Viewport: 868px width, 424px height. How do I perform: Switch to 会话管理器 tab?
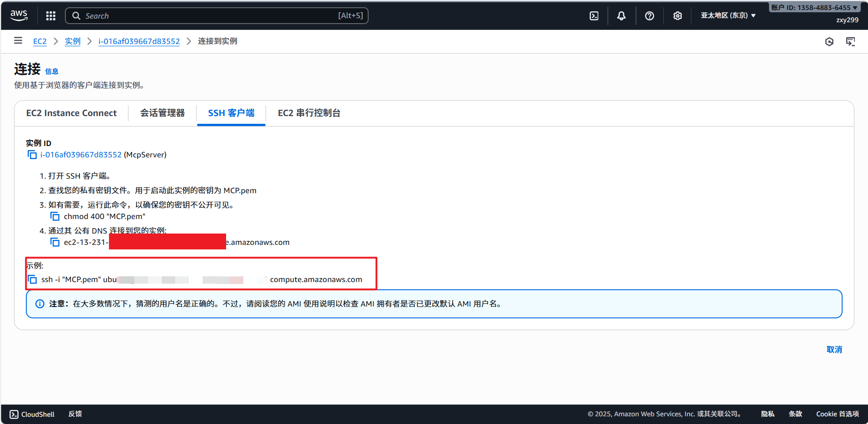(x=163, y=113)
